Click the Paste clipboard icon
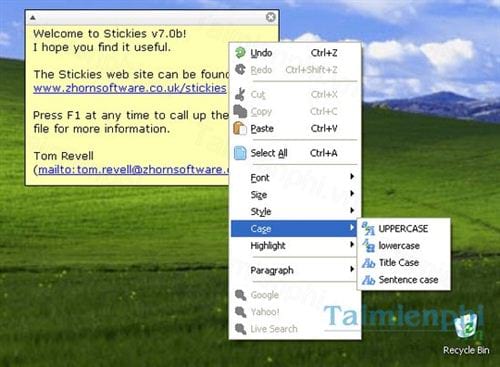 coord(240,128)
